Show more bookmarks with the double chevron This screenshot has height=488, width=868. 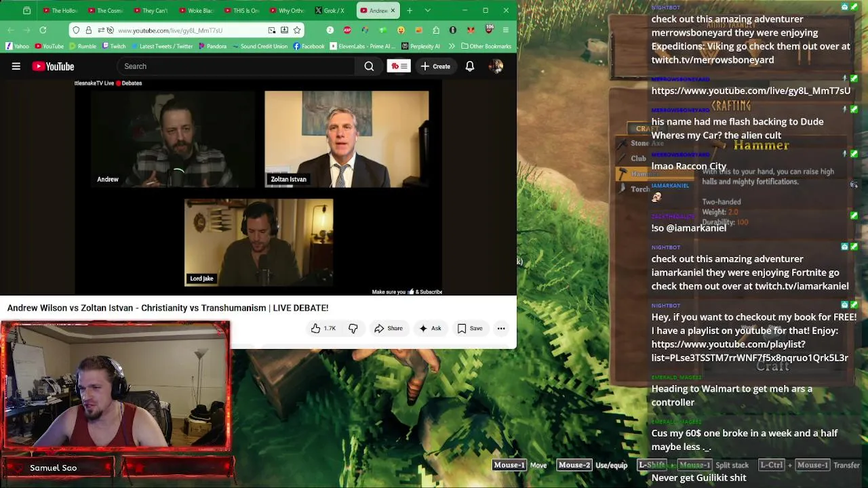click(x=452, y=46)
